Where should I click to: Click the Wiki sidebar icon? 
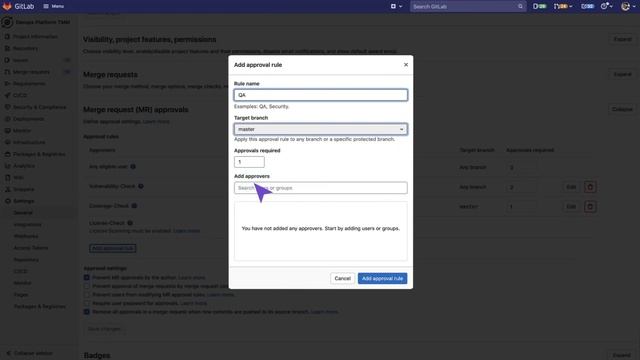7,178
